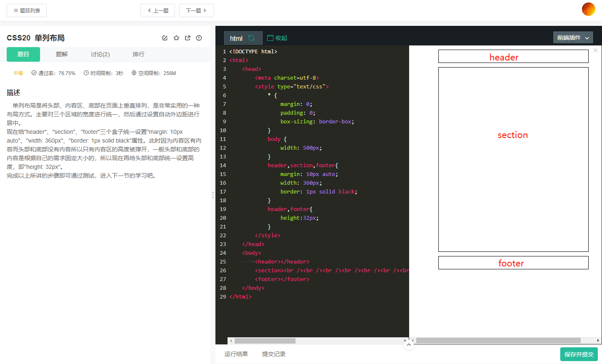The image size is (602, 364).
Task: Click the line 25 header tag code
Action: [282, 262]
